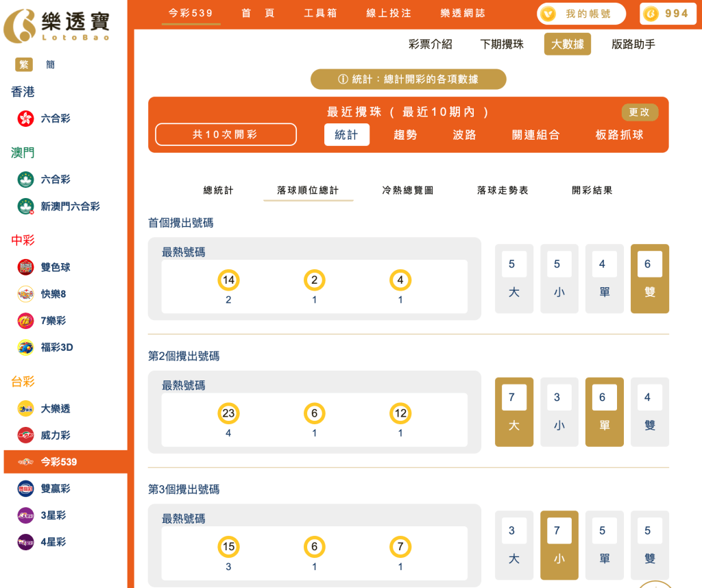The height and width of the screenshot is (588, 702).
Task: Click the hottest number ball 23
Action: coord(228,413)
